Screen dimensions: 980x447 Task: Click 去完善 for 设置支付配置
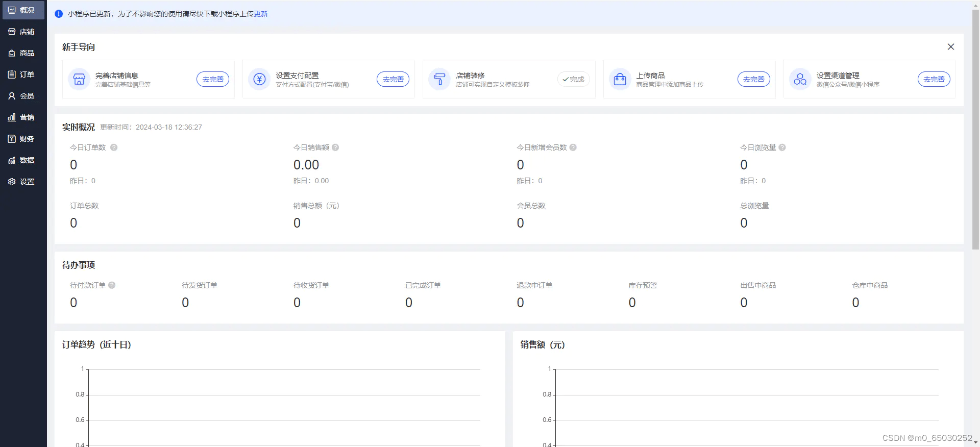(x=393, y=79)
